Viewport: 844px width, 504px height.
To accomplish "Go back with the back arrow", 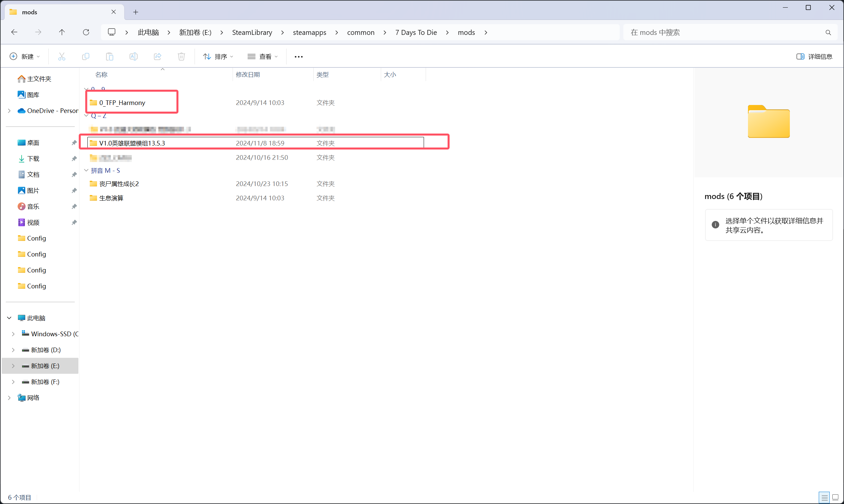I will [14, 32].
